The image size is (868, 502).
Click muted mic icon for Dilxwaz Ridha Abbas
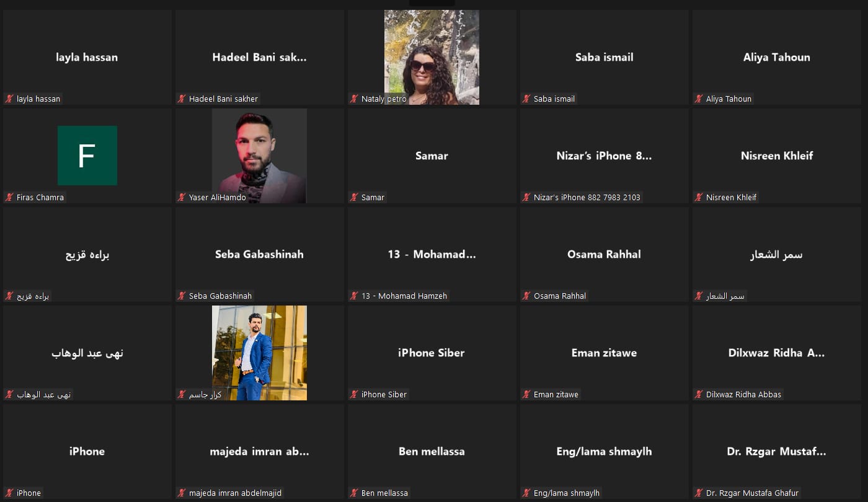[x=699, y=394]
